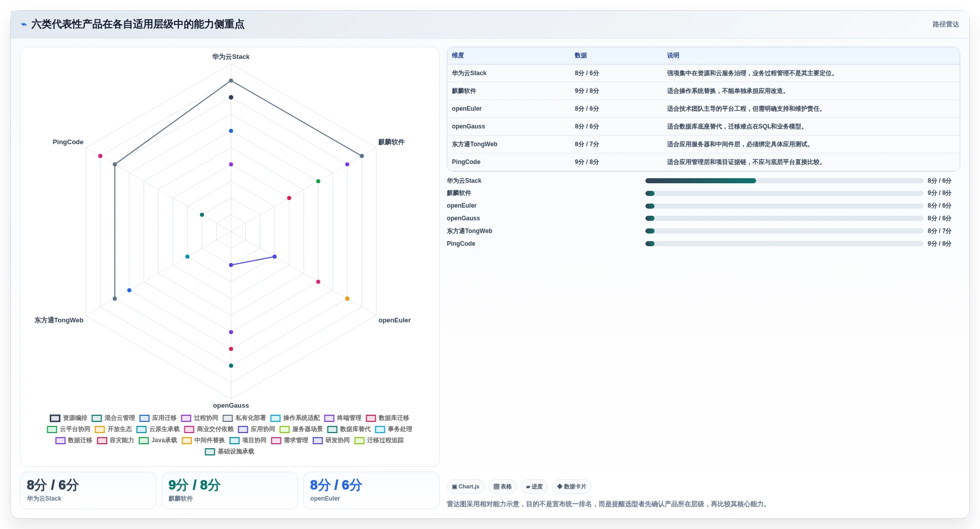The width and height of the screenshot is (980, 529).
Task: Click the PingCode radar axis label
Action: [x=68, y=142]
